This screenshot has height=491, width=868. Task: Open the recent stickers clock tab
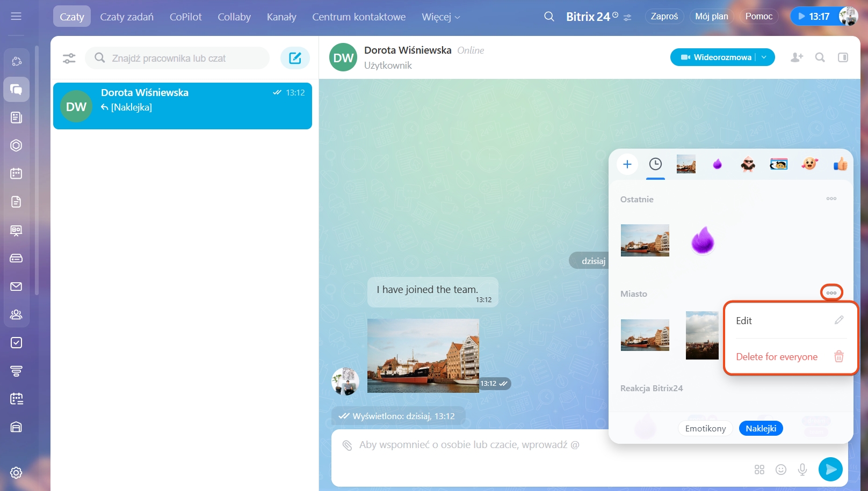click(x=655, y=164)
